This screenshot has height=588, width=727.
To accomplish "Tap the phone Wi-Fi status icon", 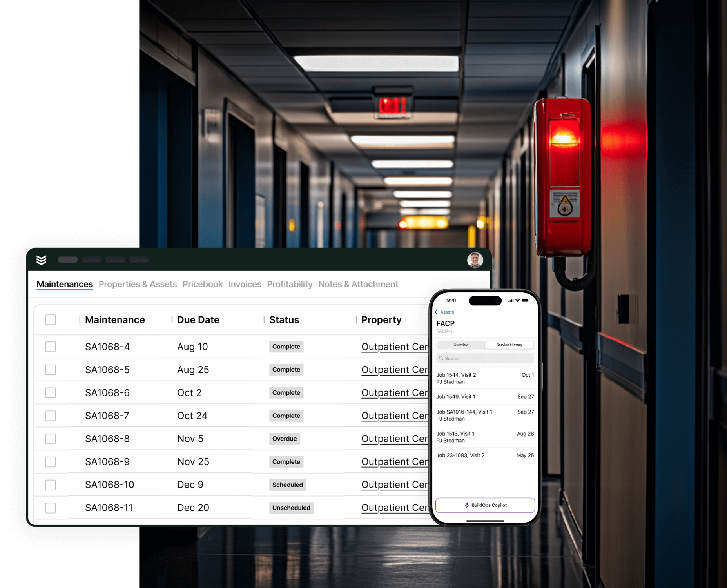I will coord(517,301).
